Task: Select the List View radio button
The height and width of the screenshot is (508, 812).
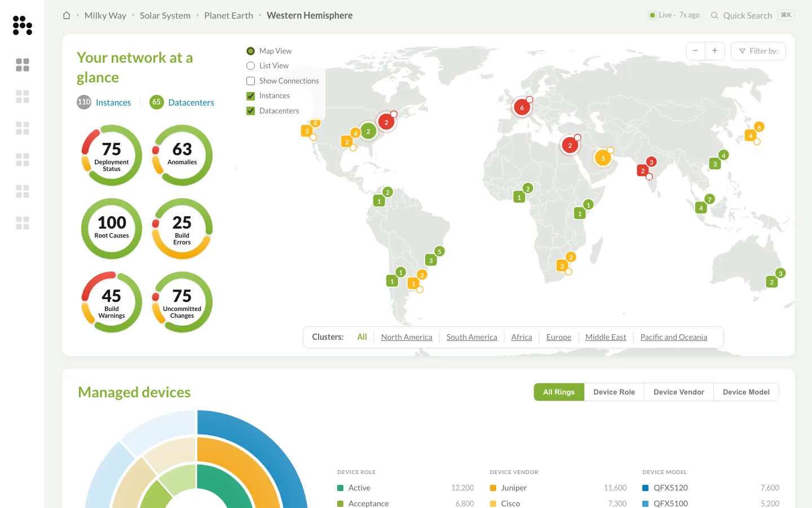Action: (251, 65)
